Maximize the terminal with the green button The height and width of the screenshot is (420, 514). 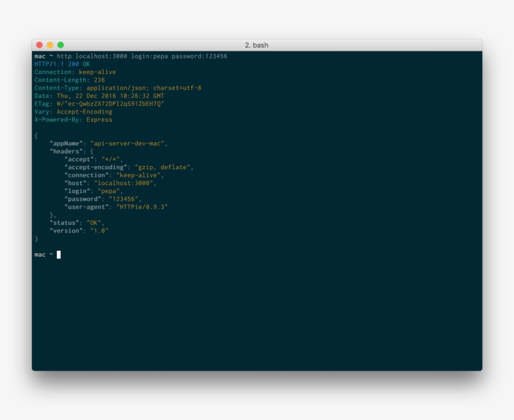pyautogui.click(x=61, y=45)
